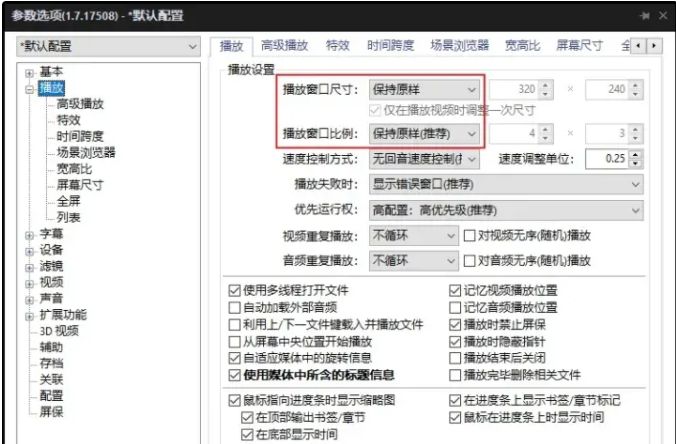
Task: Select 3D 视频 in the settings tree
Action: click(x=59, y=331)
